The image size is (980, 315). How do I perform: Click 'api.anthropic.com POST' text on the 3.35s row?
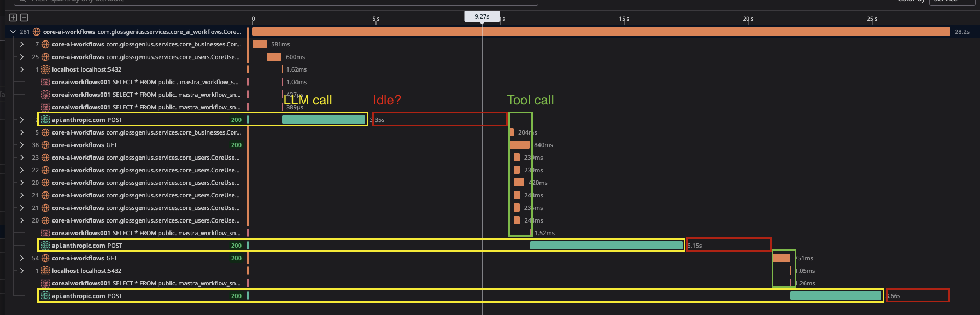(87, 120)
